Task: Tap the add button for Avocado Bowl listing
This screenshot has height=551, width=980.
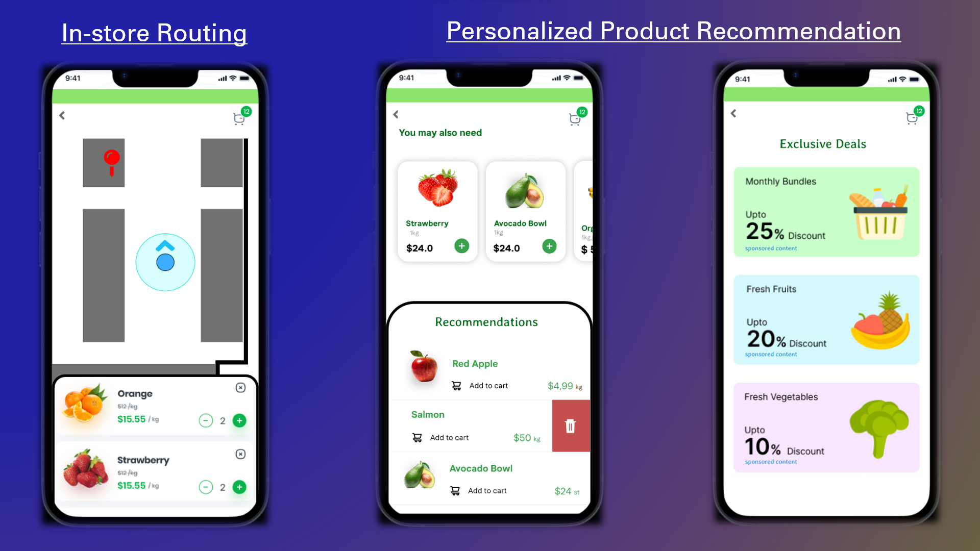Action: [x=550, y=246]
